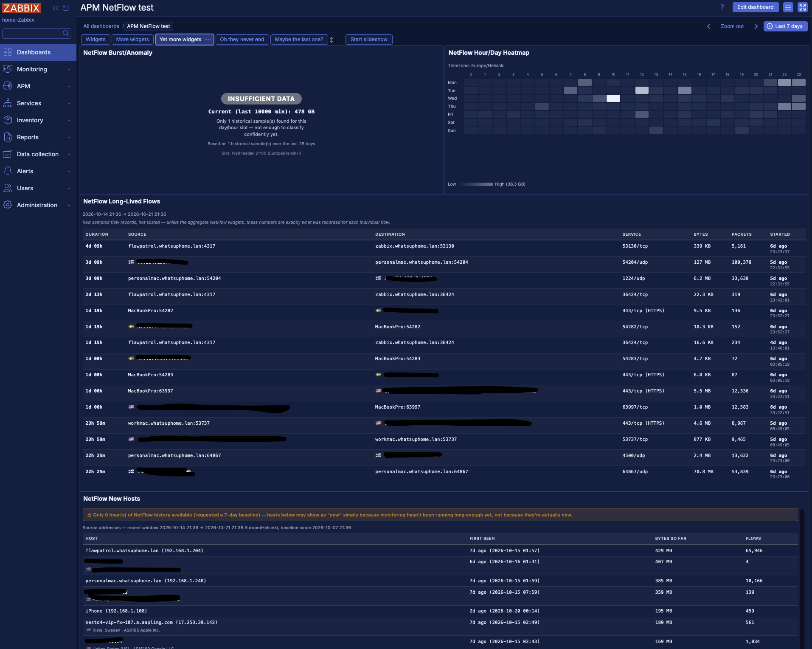Open the Last 7 days time selector
The image size is (812, 649).
click(785, 26)
